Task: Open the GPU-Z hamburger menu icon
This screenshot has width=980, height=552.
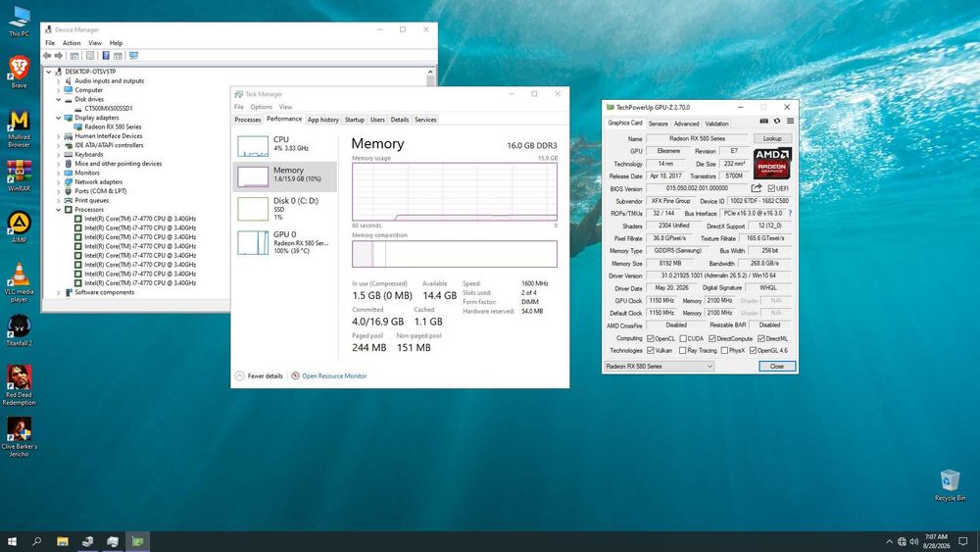Action: click(790, 122)
